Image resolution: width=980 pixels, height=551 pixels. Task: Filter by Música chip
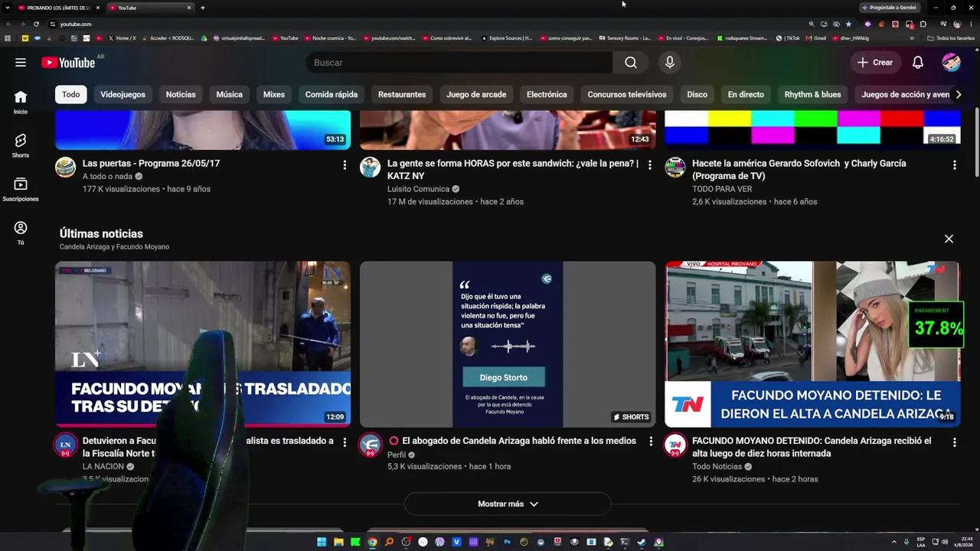(x=230, y=95)
